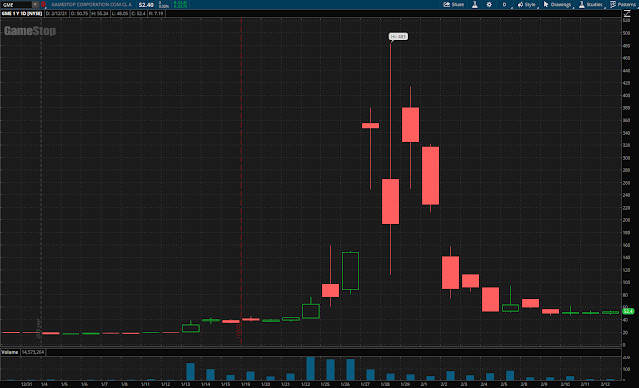Select the tallest volume bar on 1/22
The image size is (639, 388).
(311, 368)
